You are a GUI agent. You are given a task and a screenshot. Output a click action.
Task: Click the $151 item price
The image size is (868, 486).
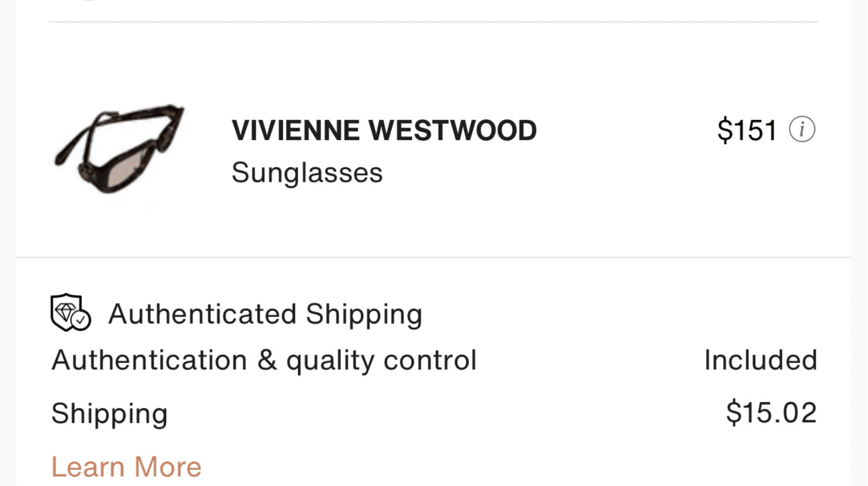[746, 130]
